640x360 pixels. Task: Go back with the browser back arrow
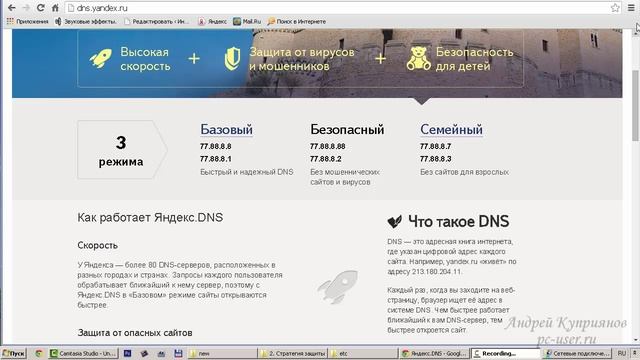point(11,7)
